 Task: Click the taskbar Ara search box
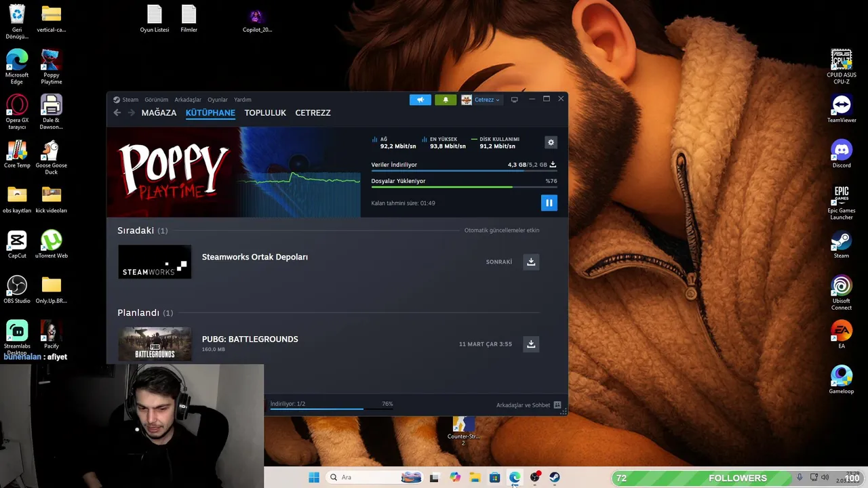tap(374, 477)
